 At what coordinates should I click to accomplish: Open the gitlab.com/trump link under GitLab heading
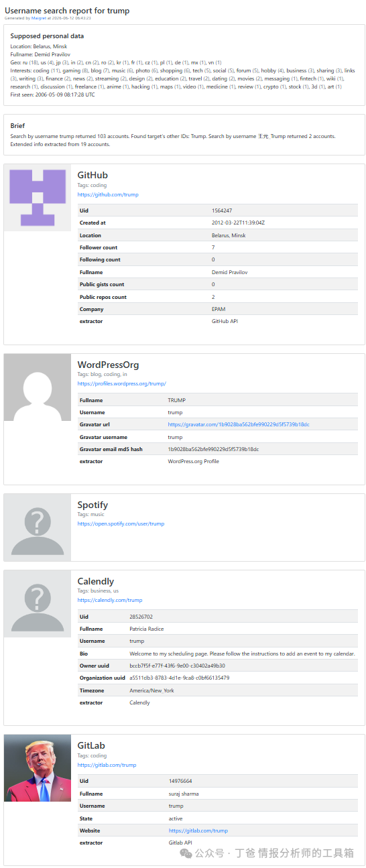tap(107, 764)
